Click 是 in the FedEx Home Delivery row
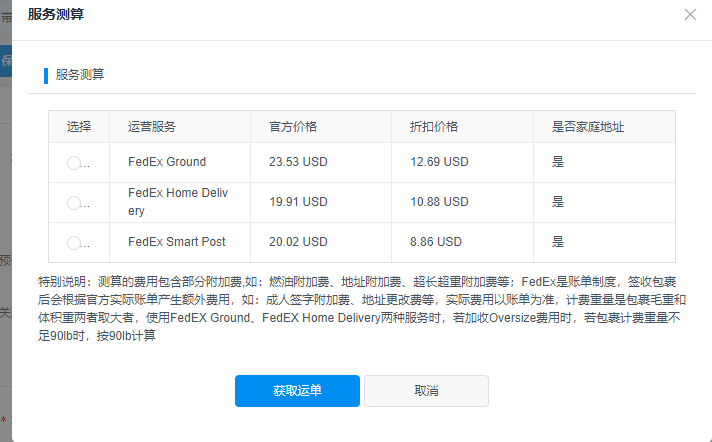The width and height of the screenshot is (712, 442). (x=558, y=202)
